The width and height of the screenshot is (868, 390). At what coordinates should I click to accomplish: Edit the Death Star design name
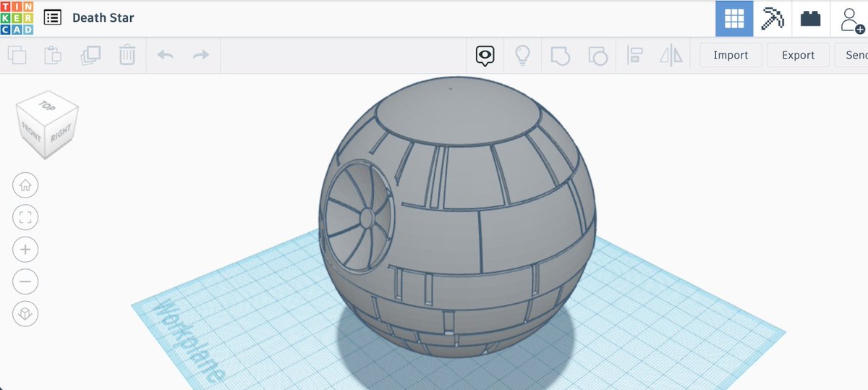tap(103, 18)
